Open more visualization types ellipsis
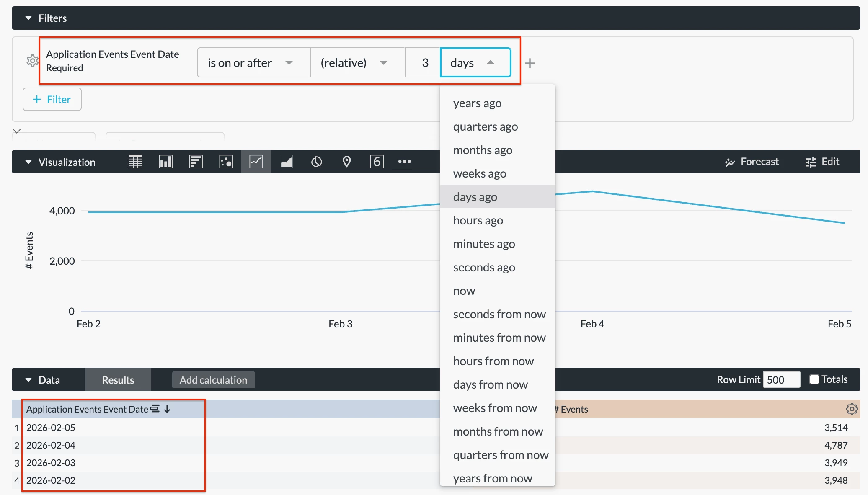 [x=404, y=162]
